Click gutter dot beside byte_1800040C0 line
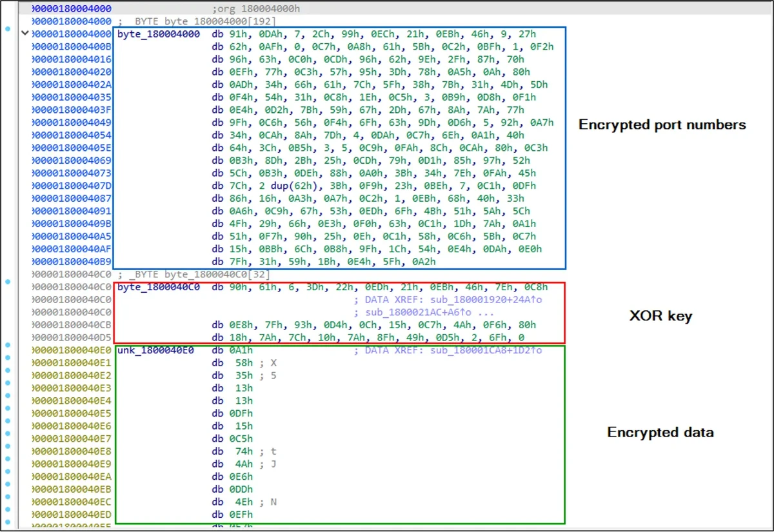This screenshot has height=532, width=774. (x=7, y=282)
